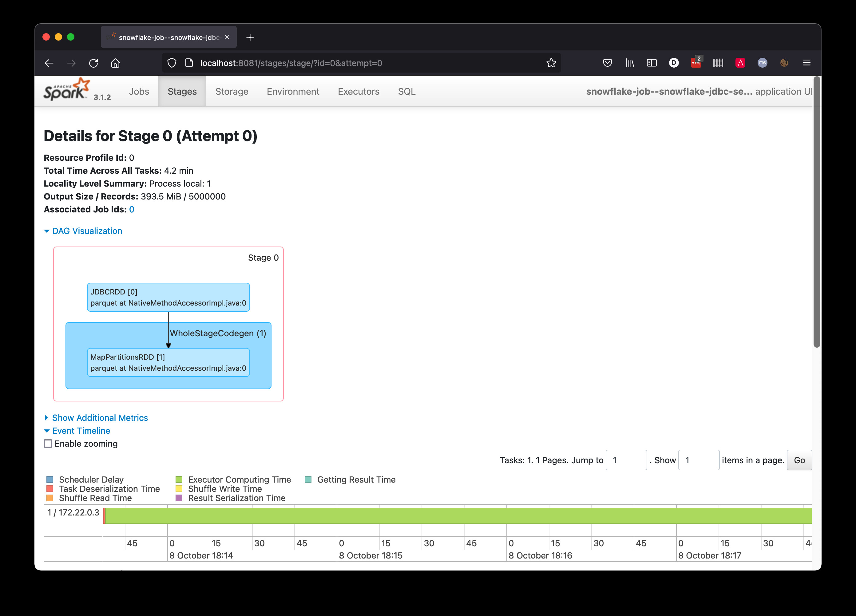The image size is (856, 616).
Task: Focus the localhost:8081 address bar
Action: (x=362, y=63)
